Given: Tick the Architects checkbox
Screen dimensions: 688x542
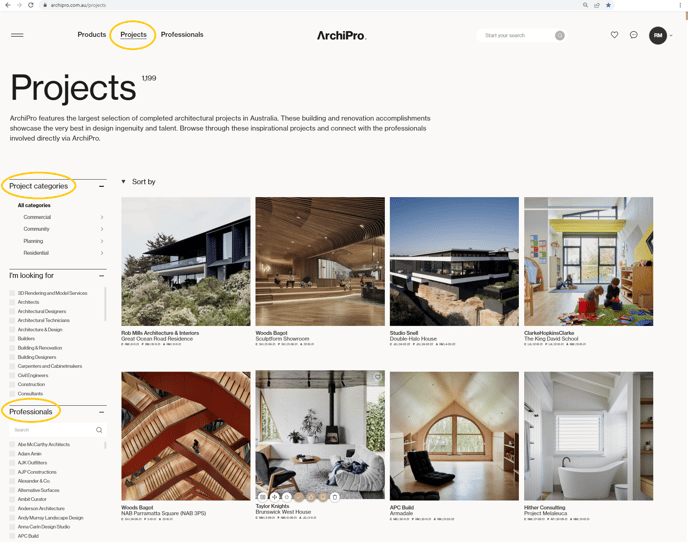Looking at the screenshot, I should (x=12, y=302).
